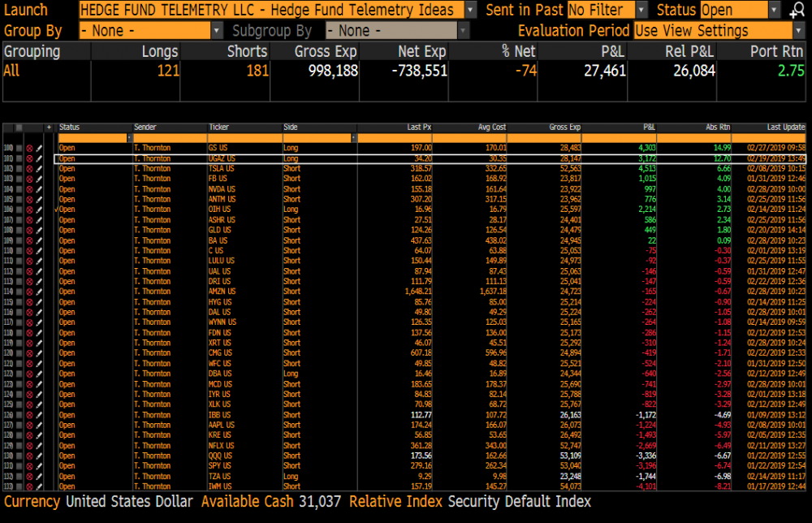
Task: Tick the checkbox for the UGAZ US row
Action: (x=19, y=158)
